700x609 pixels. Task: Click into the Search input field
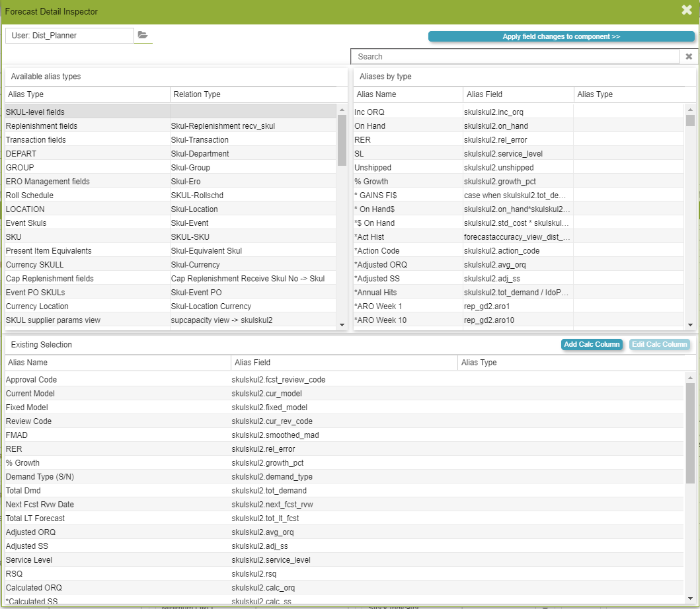click(515, 57)
